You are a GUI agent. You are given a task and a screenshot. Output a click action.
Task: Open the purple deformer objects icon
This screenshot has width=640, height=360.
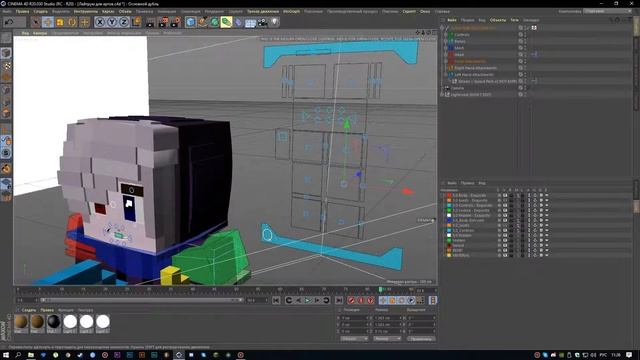[x=238, y=22]
